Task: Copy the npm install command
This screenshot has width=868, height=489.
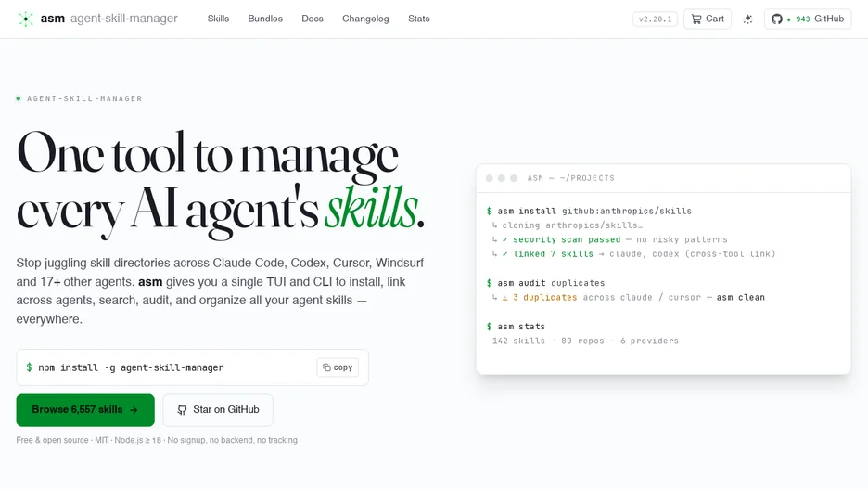Action: click(x=338, y=367)
